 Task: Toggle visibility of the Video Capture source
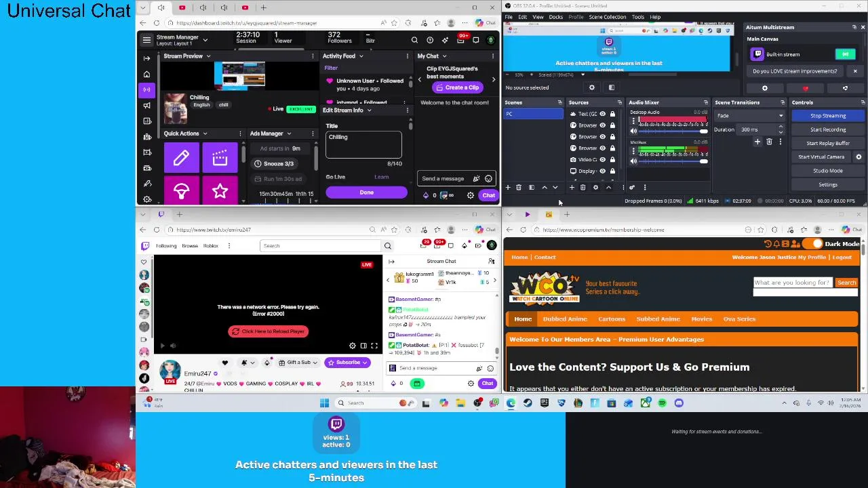coord(602,159)
